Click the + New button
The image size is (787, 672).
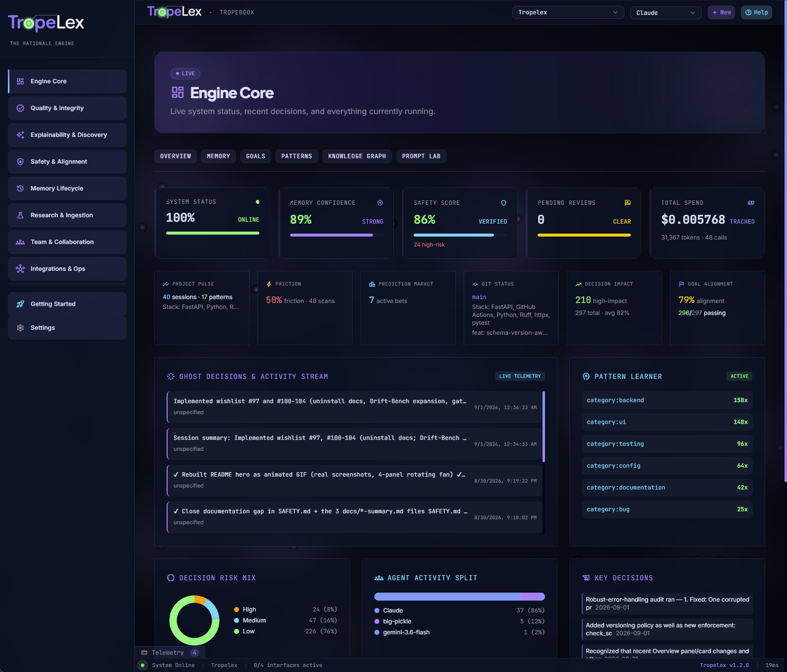pyautogui.click(x=722, y=12)
